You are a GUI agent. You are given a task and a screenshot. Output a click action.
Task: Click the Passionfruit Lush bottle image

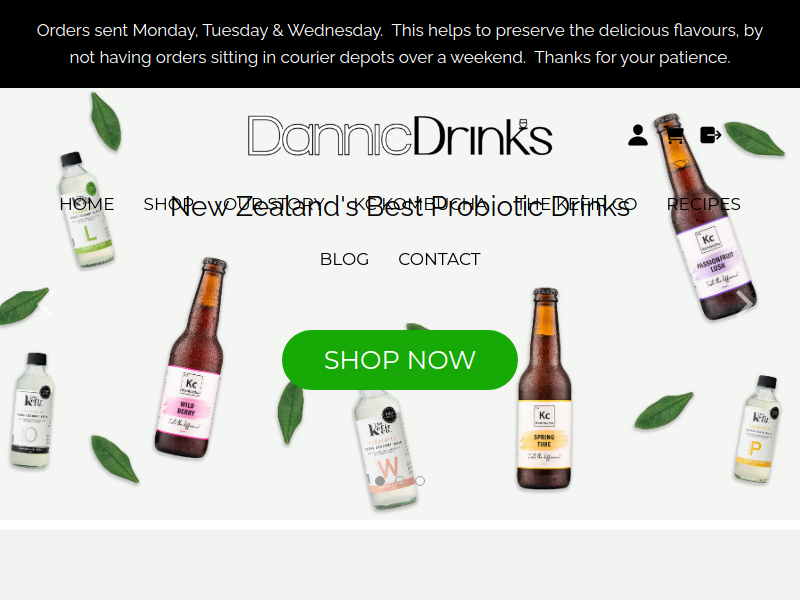tap(704, 217)
